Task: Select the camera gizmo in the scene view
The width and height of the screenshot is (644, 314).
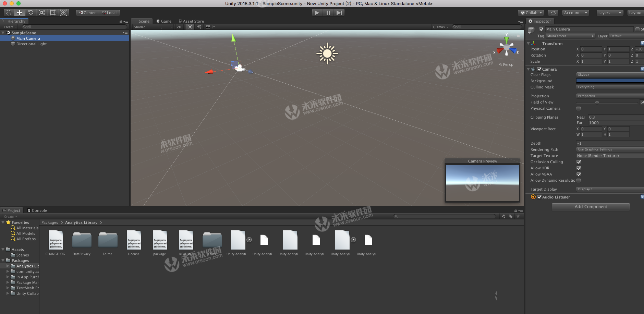Action: click(x=239, y=68)
